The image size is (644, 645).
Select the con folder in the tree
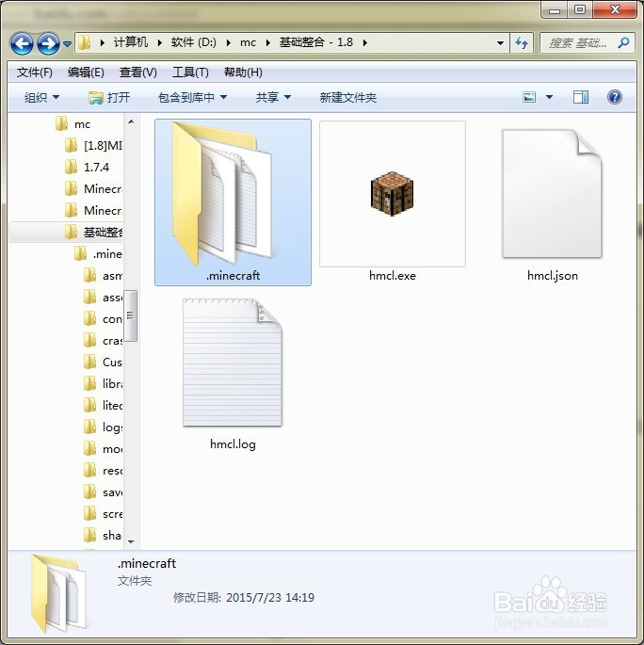click(x=104, y=319)
